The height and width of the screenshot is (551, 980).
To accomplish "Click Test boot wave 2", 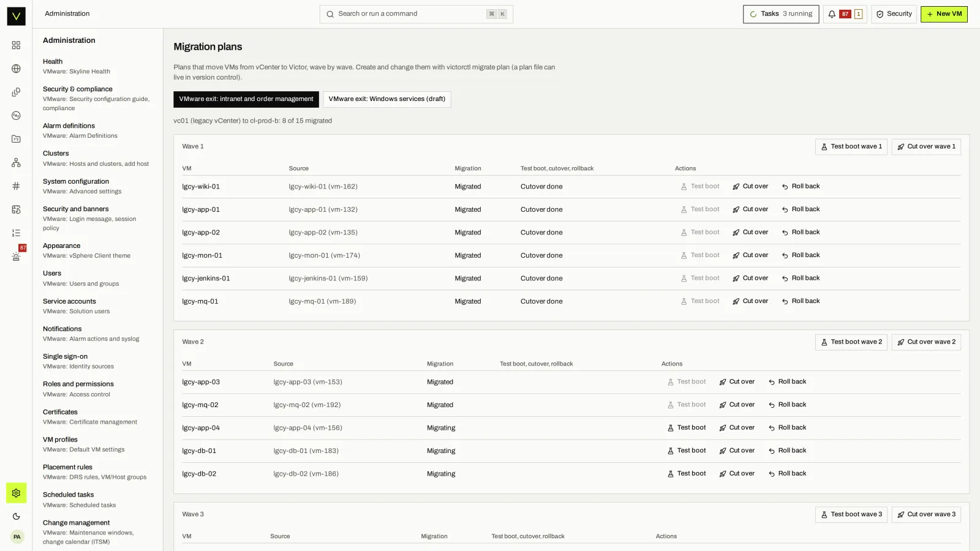I will [x=851, y=342].
